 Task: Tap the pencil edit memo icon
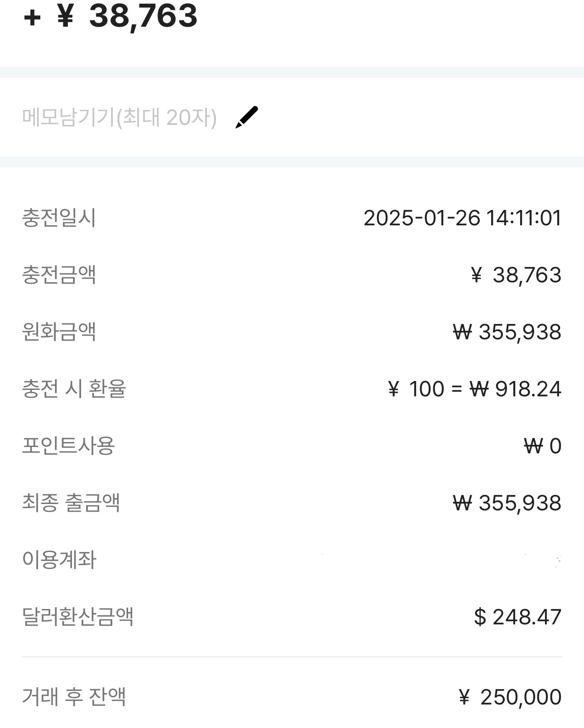tap(247, 117)
